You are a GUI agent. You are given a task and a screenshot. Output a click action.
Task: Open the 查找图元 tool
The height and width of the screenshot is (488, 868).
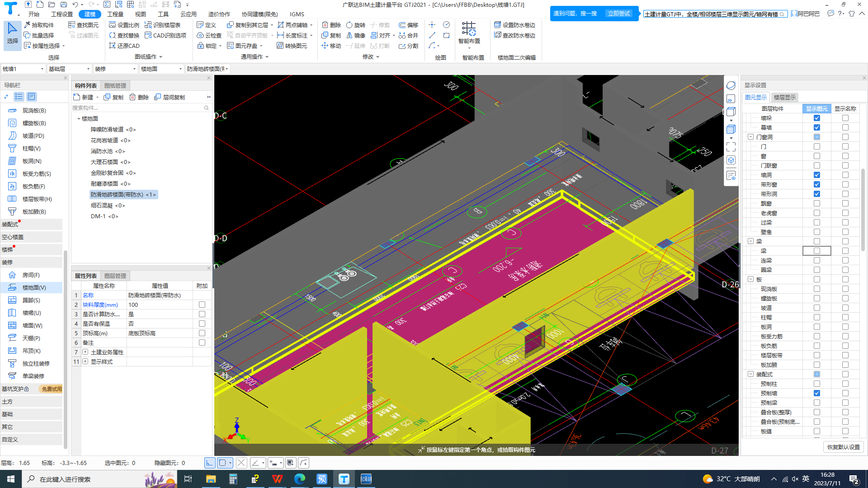click(x=84, y=25)
